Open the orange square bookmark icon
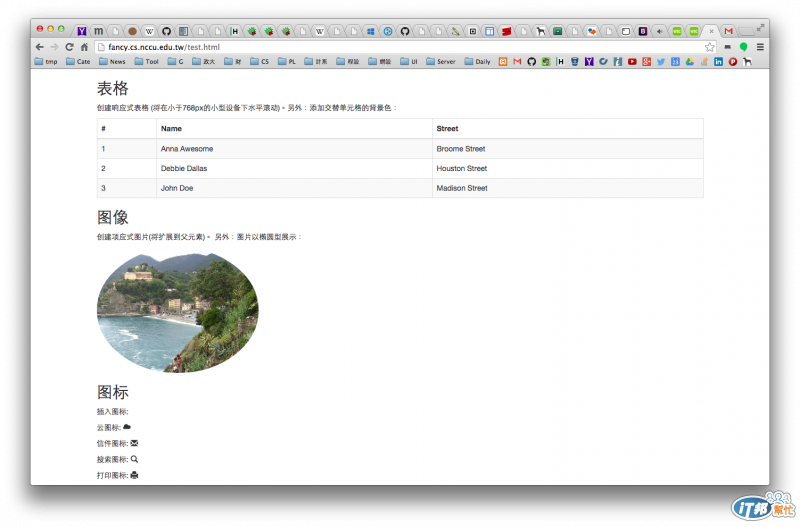800x527 pixels. [x=503, y=62]
